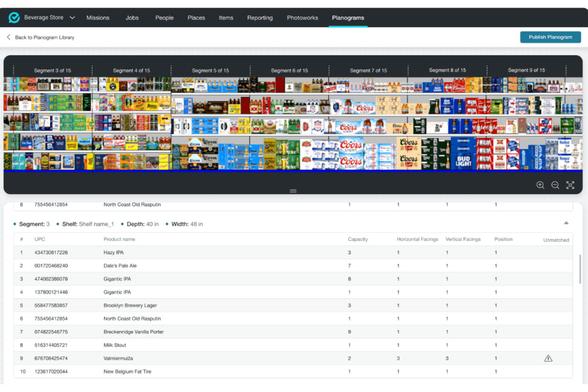This screenshot has width=588, height=392.
Task: Open the Items section
Action: pos(226,17)
